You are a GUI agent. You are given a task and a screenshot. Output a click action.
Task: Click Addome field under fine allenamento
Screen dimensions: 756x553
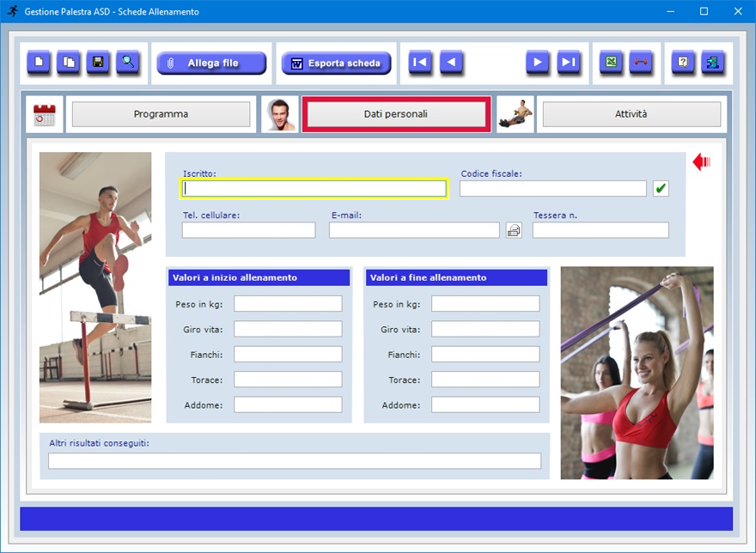485,404
